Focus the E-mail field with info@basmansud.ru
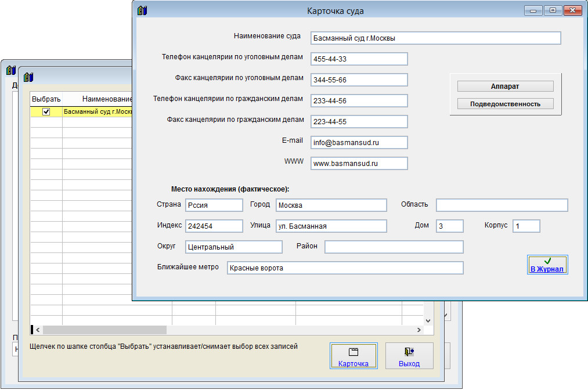 (x=359, y=142)
